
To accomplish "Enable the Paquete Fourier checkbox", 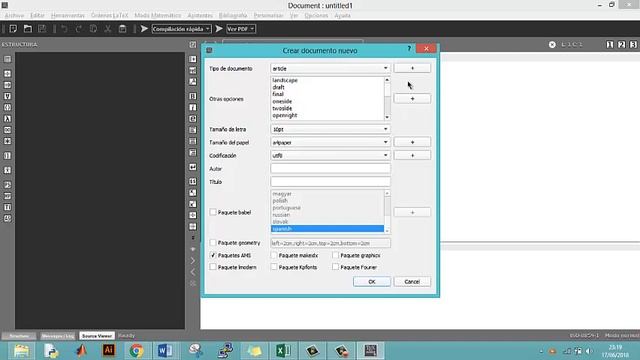I will [x=336, y=267].
